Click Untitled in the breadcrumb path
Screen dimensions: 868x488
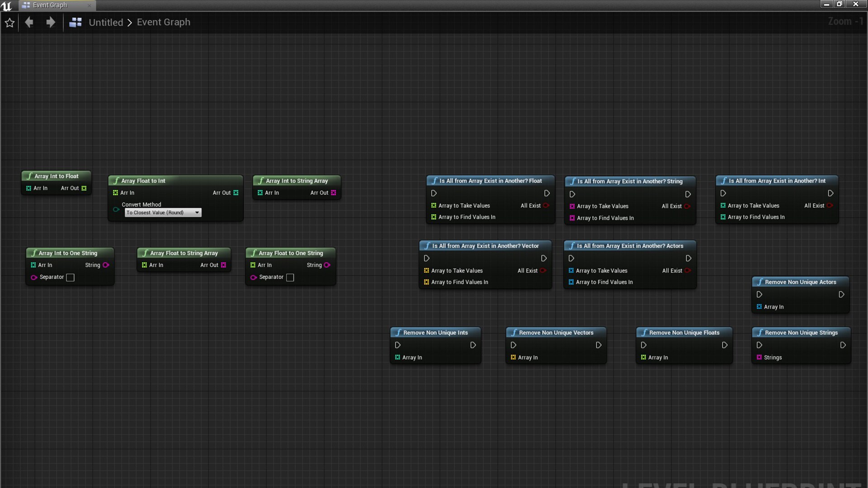click(x=105, y=22)
